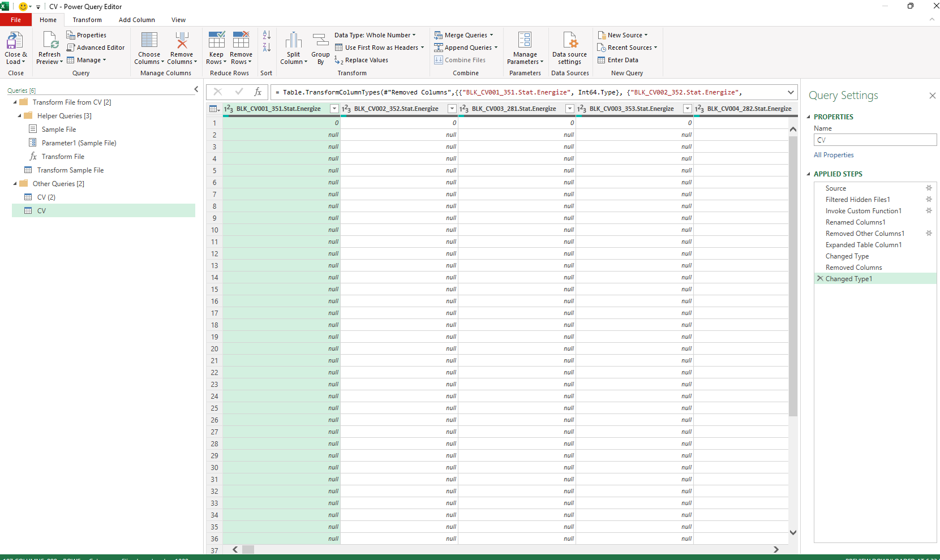The height and width of the screenshot is (560, 940).
Task: Switch to the Add Column tab
Action: click(137, 20)
